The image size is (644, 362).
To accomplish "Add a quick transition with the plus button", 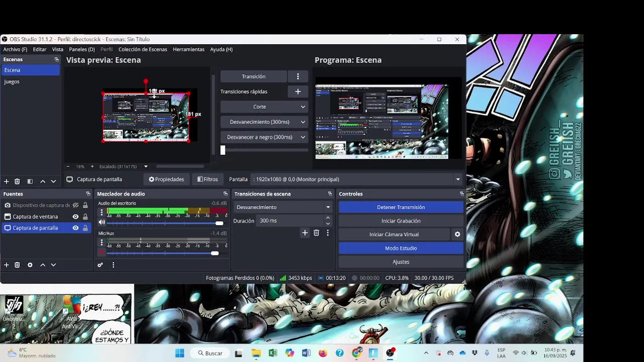I will [298, 92].
